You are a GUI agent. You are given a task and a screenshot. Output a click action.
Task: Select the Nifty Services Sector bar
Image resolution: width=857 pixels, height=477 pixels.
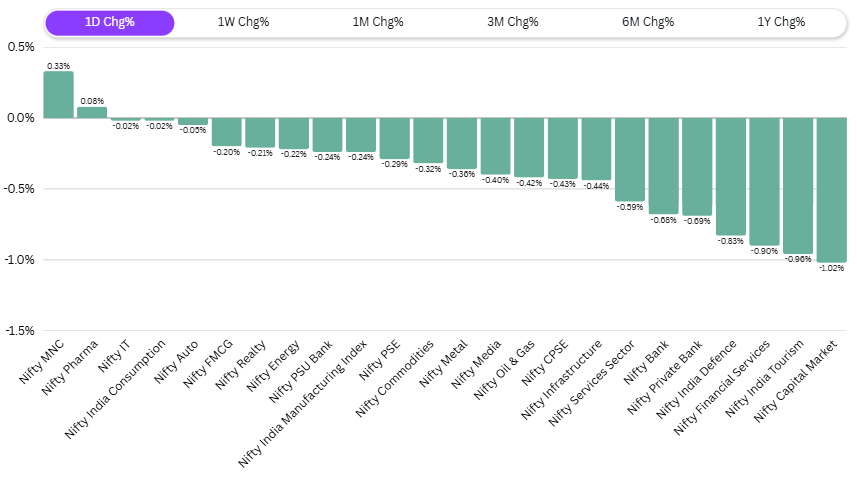point(629,160)
